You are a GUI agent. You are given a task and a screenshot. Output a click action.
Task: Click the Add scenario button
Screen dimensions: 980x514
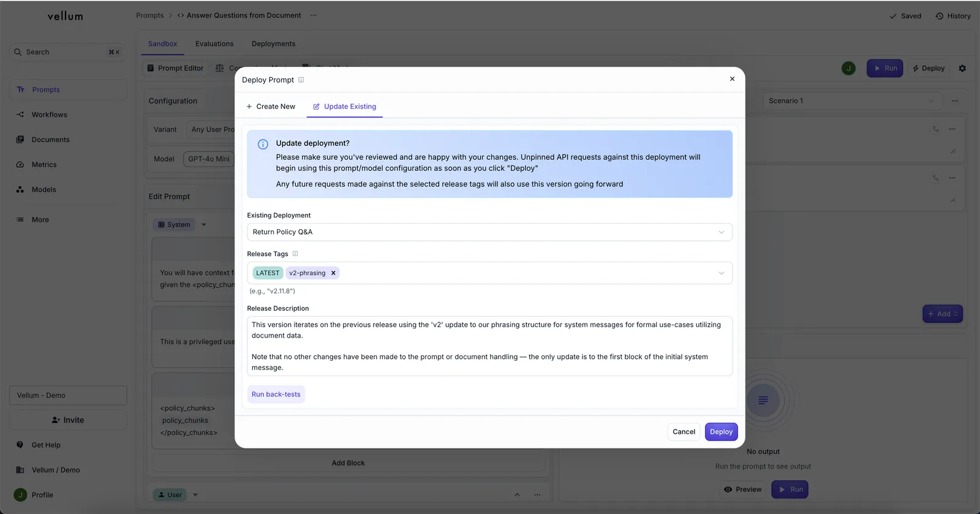coord(943,314)
